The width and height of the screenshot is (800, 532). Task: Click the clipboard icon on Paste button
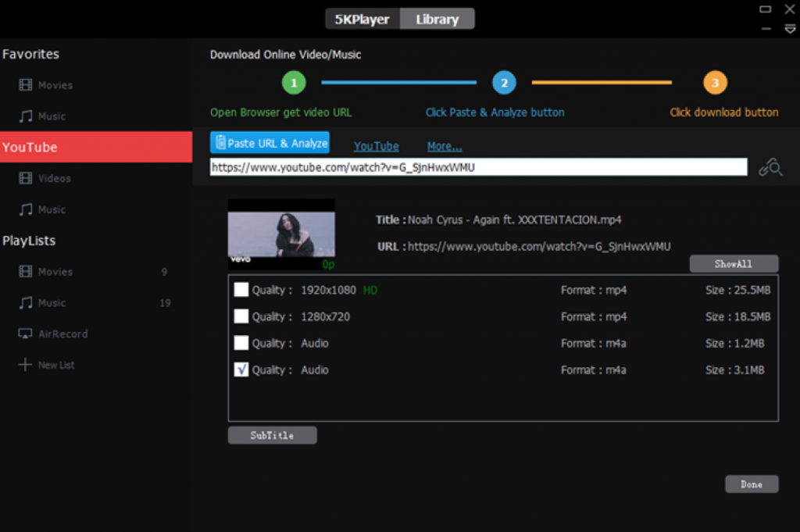(x=220, y=142)
